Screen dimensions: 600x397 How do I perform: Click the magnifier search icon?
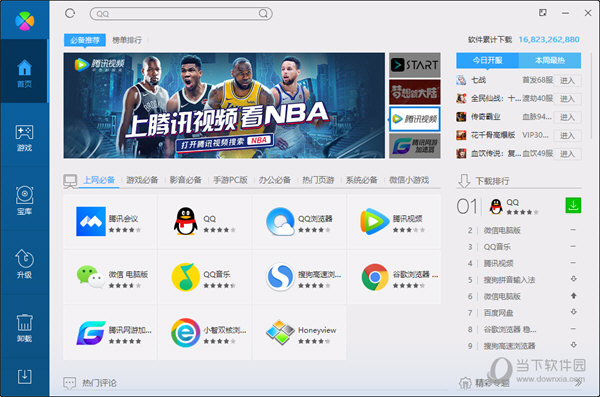(x=263, y=13)
